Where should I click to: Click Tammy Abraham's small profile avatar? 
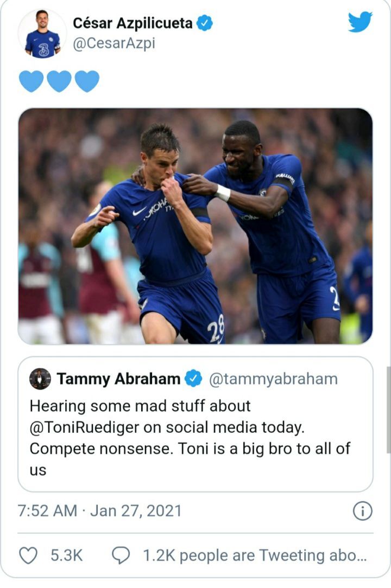40,379
